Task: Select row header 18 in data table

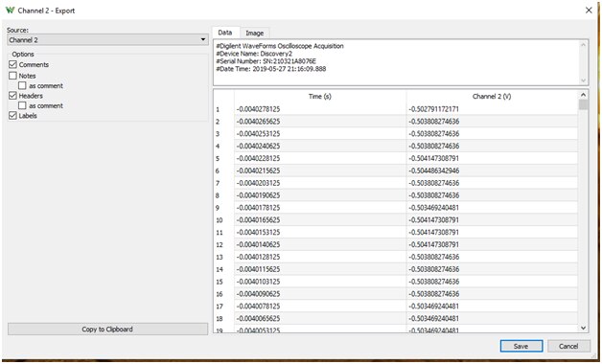Action: coord(223,318)
